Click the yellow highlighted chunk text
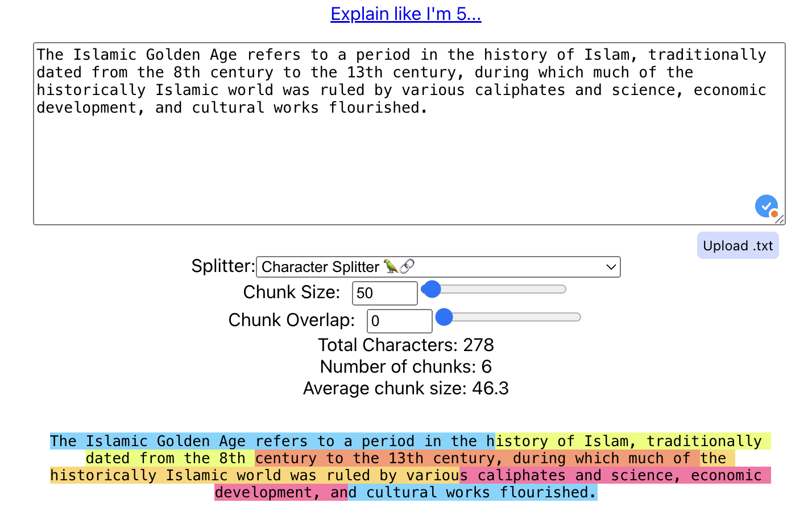The width and height of the screenshot is (812, 511). [625, 440]
